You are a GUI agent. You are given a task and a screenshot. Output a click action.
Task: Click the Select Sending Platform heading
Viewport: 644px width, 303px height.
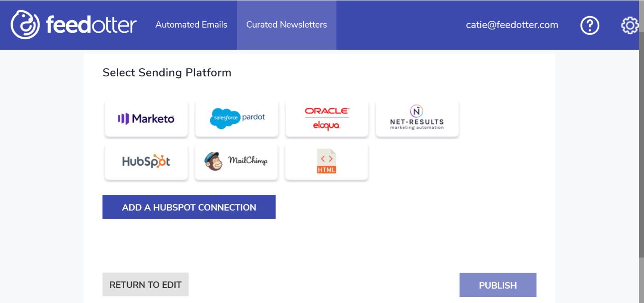[167, 72]
